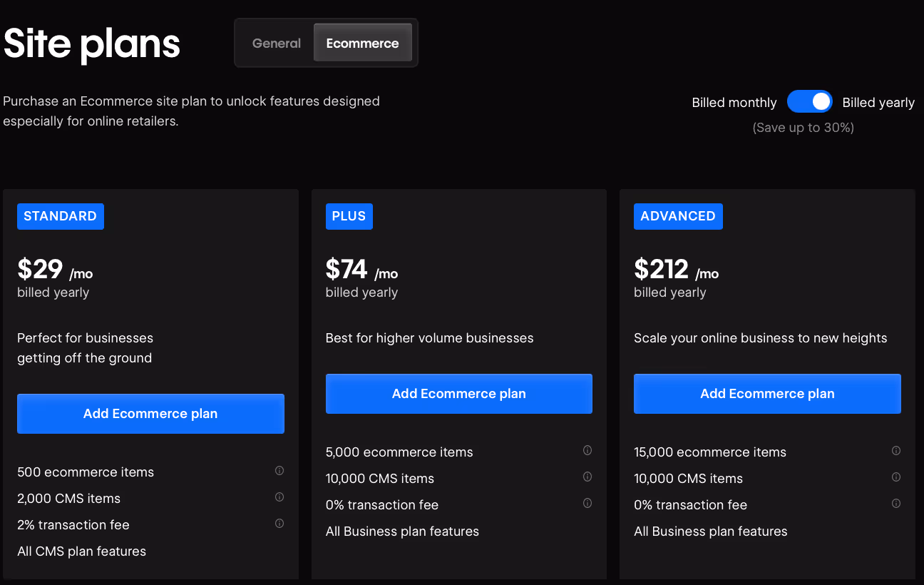Click the Billed monthly label
The height and width of the screenshot is (585, 924).
(x=734, y=102)
